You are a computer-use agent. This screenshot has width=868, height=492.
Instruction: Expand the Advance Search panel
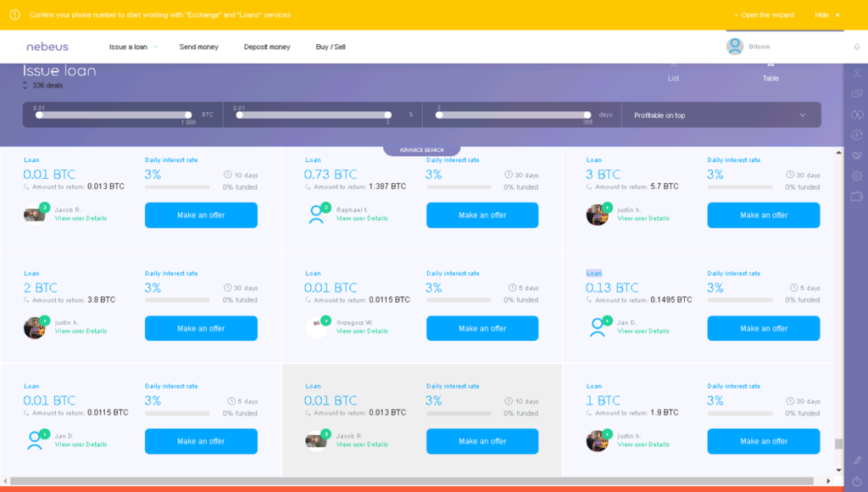[x=421, y=150]
